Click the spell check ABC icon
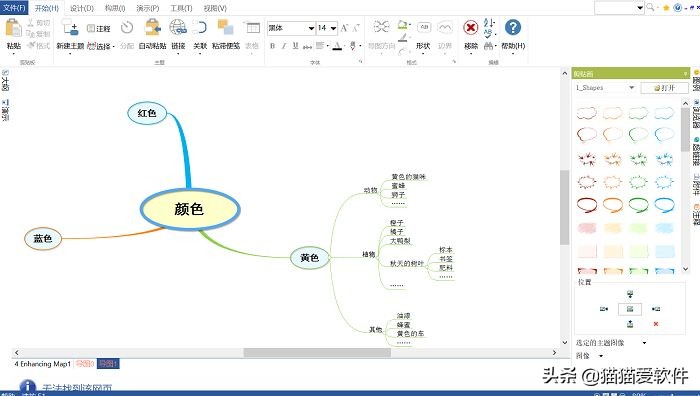The height and width of the screenshot is (396, 700). point(488,34)
